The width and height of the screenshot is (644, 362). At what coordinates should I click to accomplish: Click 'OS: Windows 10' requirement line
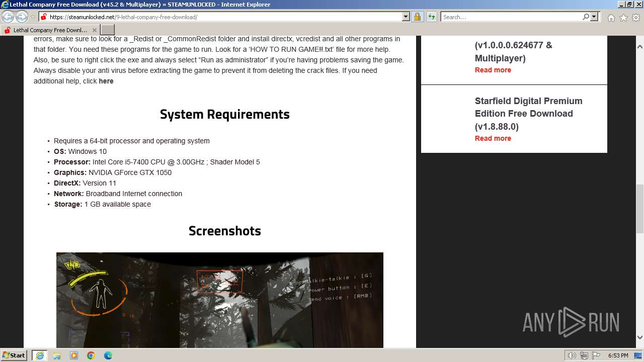pos(80,151)
